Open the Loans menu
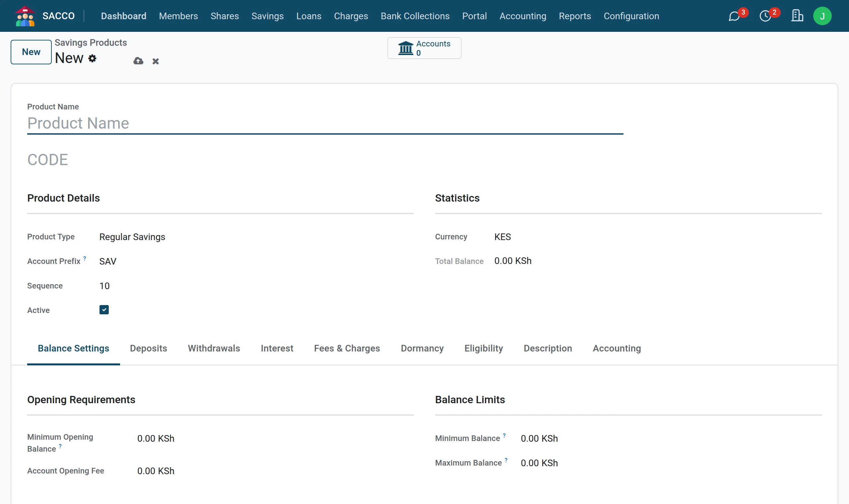This screenshot has height=504, width=849. click(309, 16)
